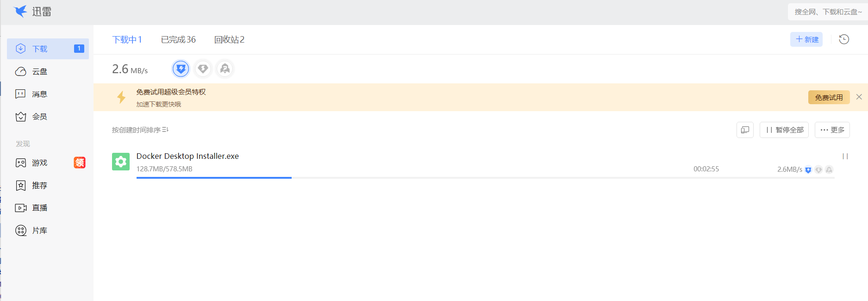868x301 pixels.
Task: Click the Xunlei bird logo icon
Action: coord(20,11)
